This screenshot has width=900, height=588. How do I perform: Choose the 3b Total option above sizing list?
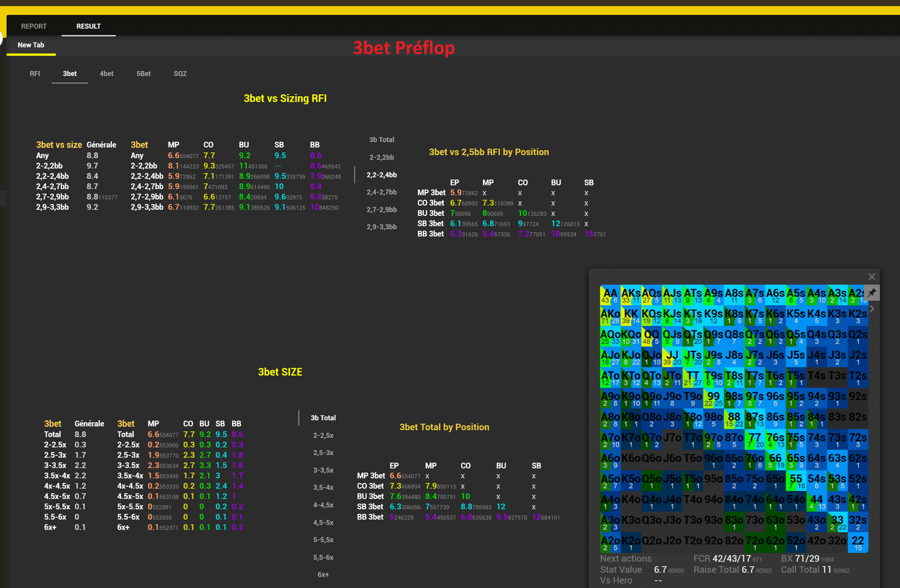pyautogui.click(x=382, y=140)
